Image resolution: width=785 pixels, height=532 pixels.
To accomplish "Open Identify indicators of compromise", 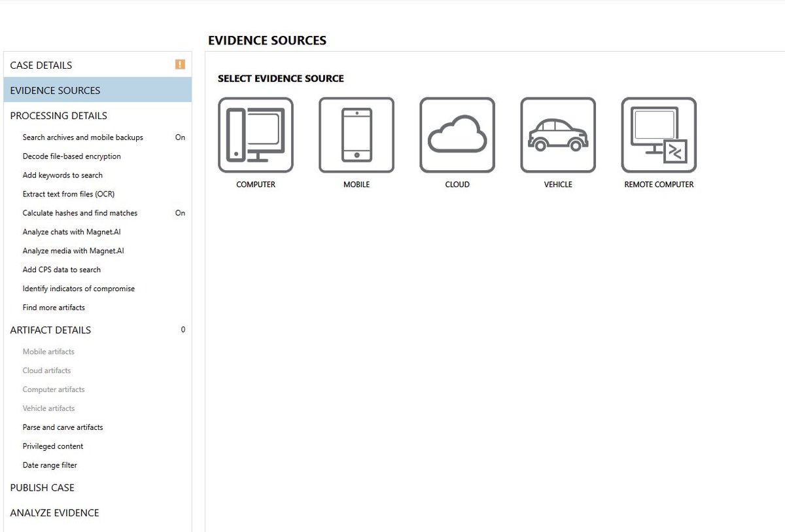I will (78, 289).
